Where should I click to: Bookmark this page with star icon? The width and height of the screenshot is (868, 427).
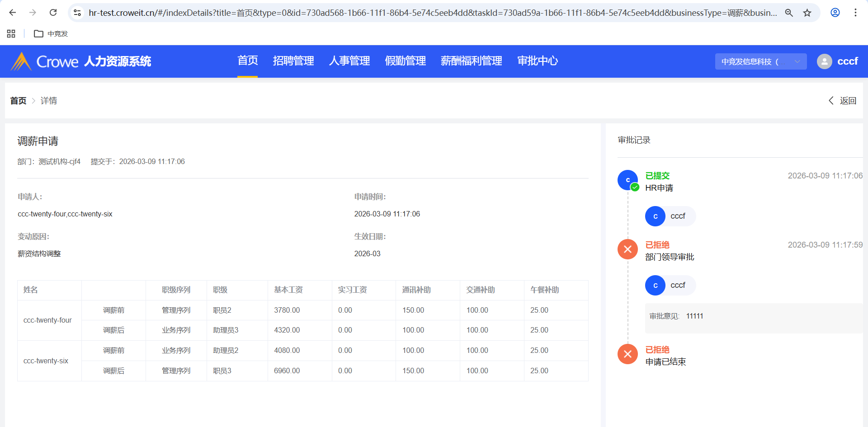tap(807, 13)
